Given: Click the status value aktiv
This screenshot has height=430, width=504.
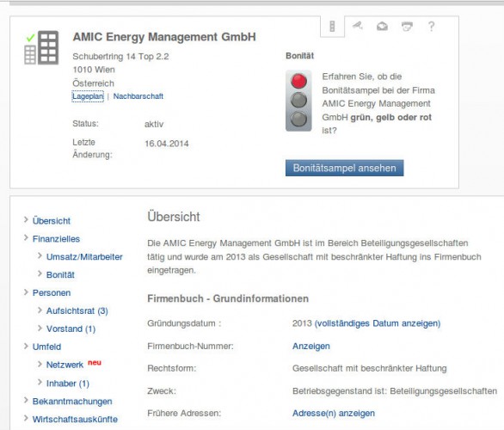Looking at the screenshot, I should click(x=154, y=124).
